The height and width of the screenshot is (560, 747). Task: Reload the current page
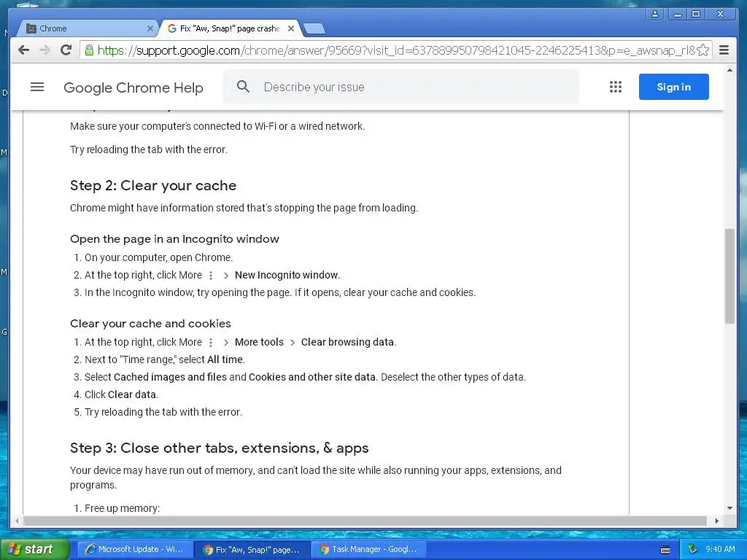point(66,50)
